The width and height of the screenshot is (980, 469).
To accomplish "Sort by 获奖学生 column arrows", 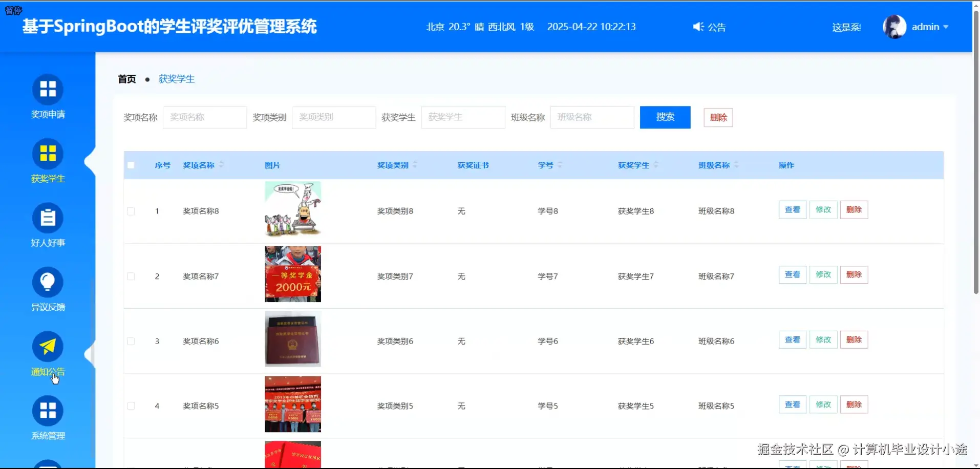I will pos(656,165).
